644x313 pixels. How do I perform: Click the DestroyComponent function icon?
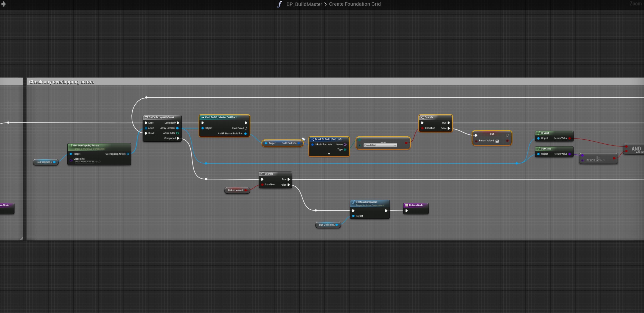pos(354,202)
